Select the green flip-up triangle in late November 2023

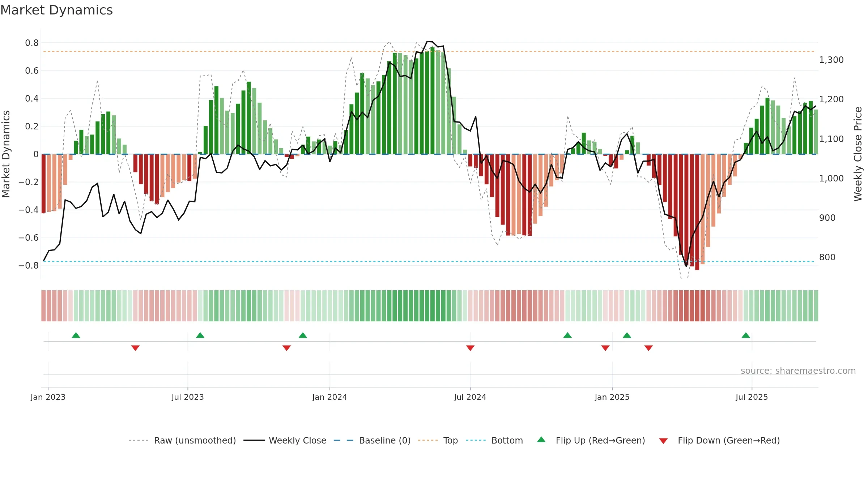click(x=303, y=335)
